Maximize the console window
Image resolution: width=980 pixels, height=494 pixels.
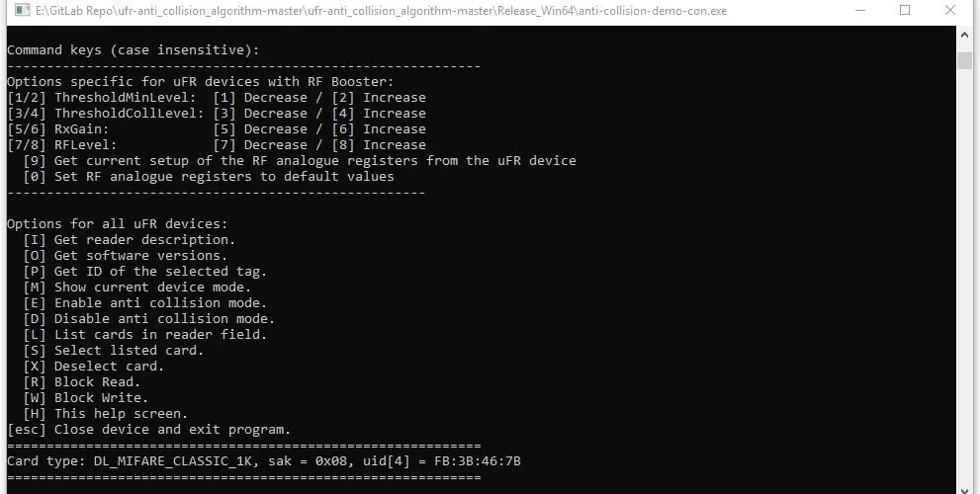[905, 11]
